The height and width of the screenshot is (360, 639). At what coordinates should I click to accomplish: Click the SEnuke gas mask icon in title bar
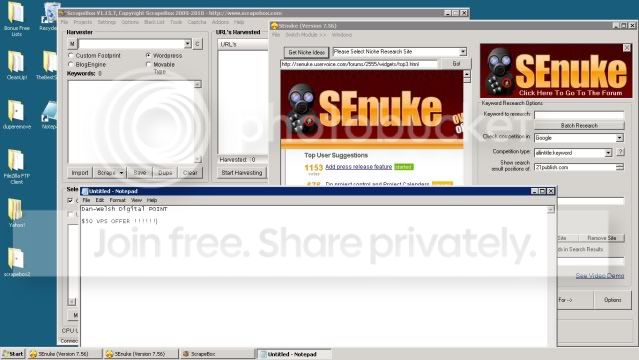tap(275, 26)
